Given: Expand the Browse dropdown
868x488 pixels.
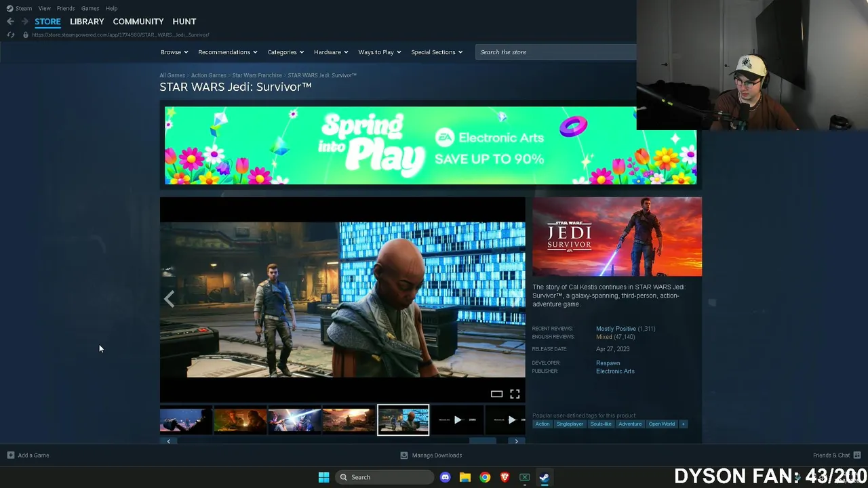Looking at the screenshot, I should click(174, 52).
